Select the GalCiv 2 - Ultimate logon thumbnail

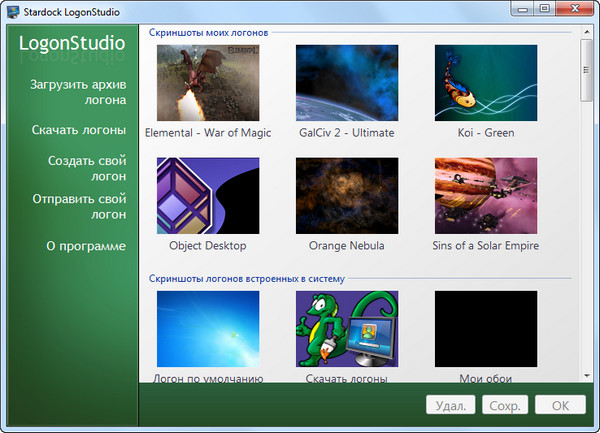point(347,83)
